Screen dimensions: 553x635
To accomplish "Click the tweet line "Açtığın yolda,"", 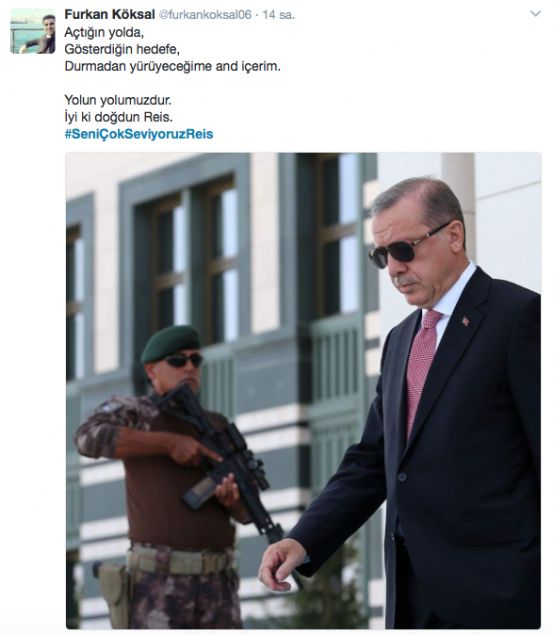I will pos(104,32).
